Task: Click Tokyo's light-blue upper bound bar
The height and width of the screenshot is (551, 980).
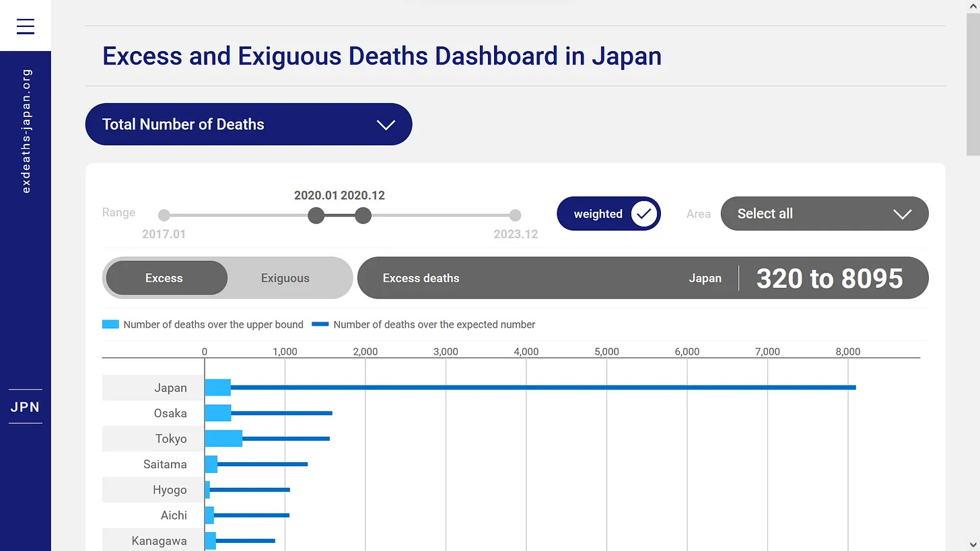Action: (223, 439)
